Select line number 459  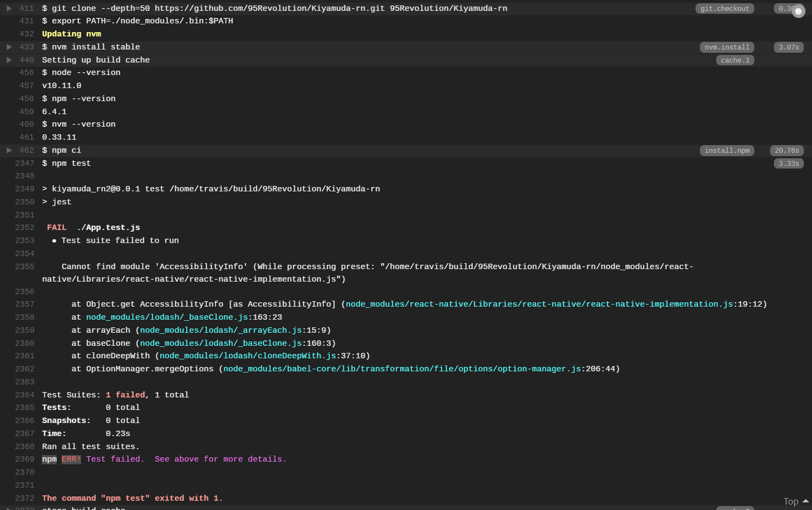[x=26, y=111]
